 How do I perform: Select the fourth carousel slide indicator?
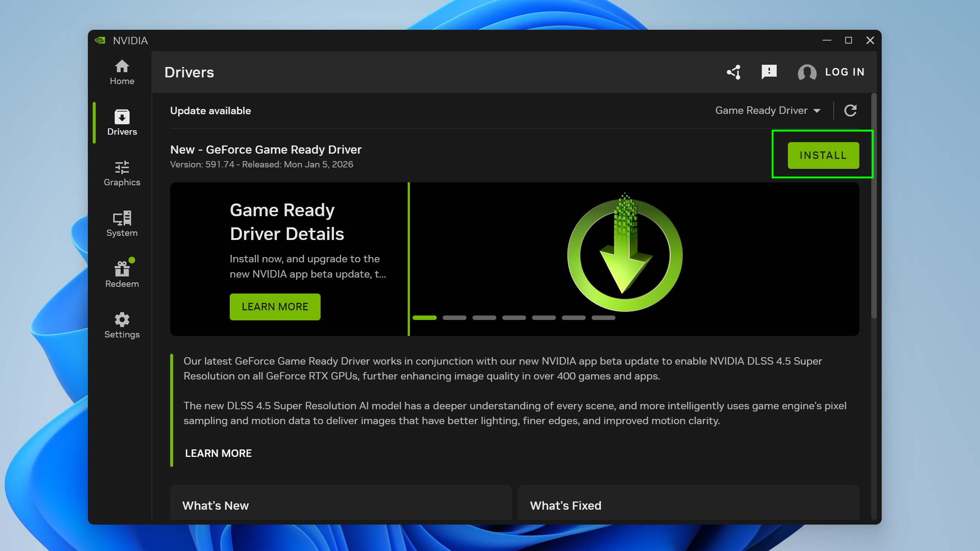tap(514, 317)
